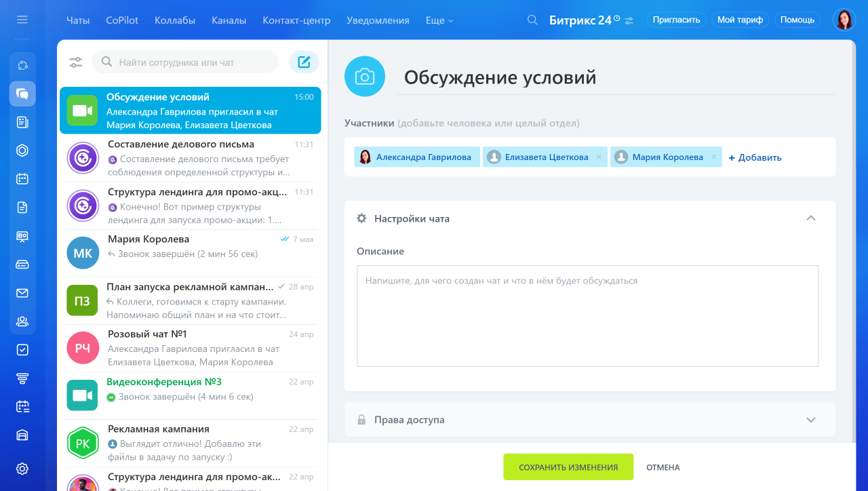This screenshot has height=491, width=868.
Task: Open the settings gear in left sidebar
Action: 22,469
